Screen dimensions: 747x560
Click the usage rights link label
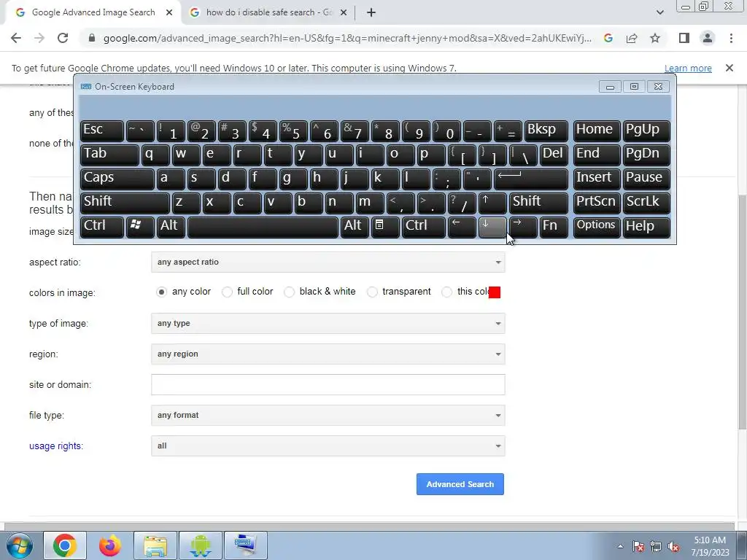pos(55,446)
